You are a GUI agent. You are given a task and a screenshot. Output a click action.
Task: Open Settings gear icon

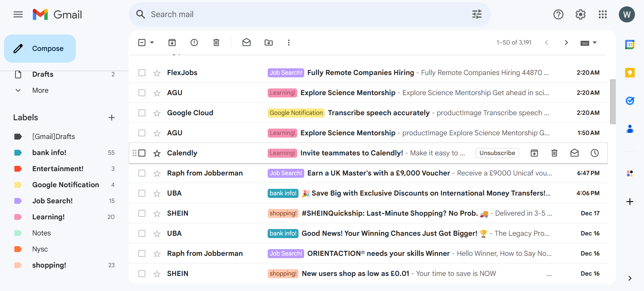[581, 14]
